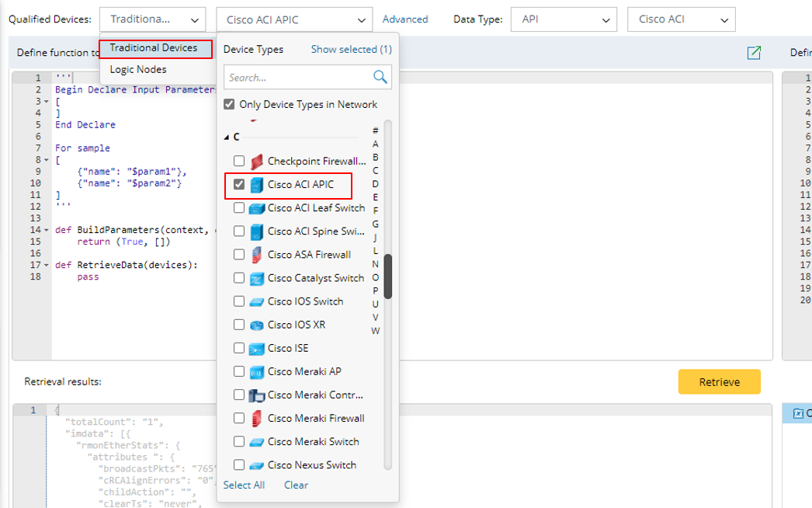The image size is (812, 508).
Task: Click the Checkpoint Firewall device icon
Action: tap(257, 162)
